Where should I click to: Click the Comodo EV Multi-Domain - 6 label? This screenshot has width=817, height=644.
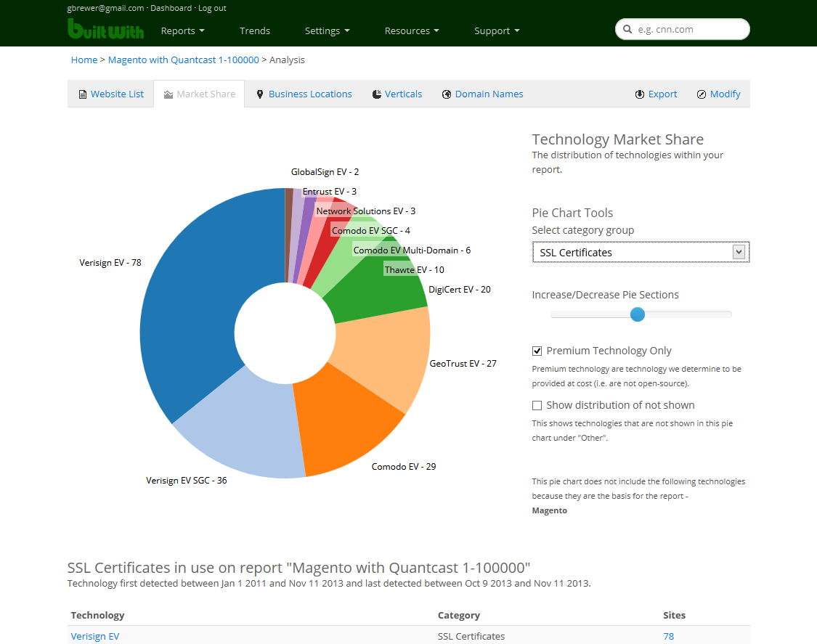pyautogui.click(x=412, y=250)
